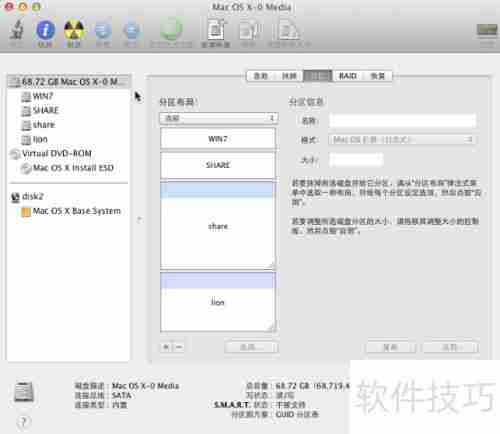The image size is (500, 434).
Task: Click the hard disk icon in the info footer
Action: click(x=24, y=392)
